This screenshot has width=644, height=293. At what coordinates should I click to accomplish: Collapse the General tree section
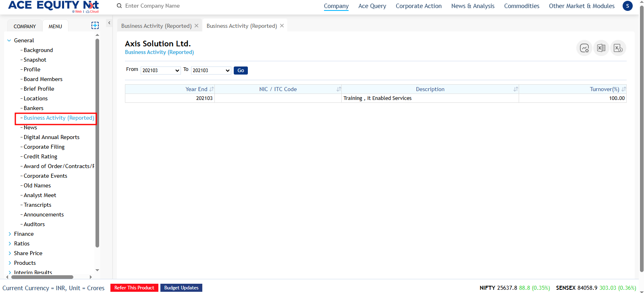pyautogui.click(x=9, y=40)
